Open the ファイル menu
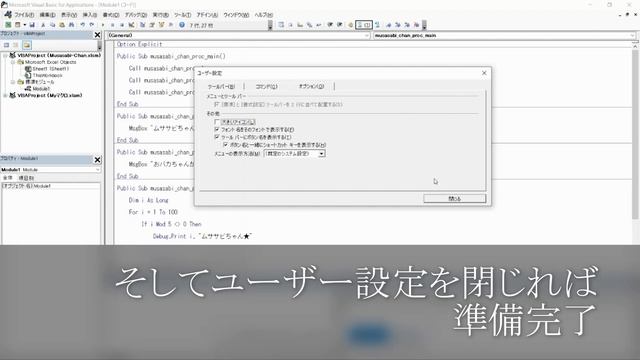 (24, 15)
